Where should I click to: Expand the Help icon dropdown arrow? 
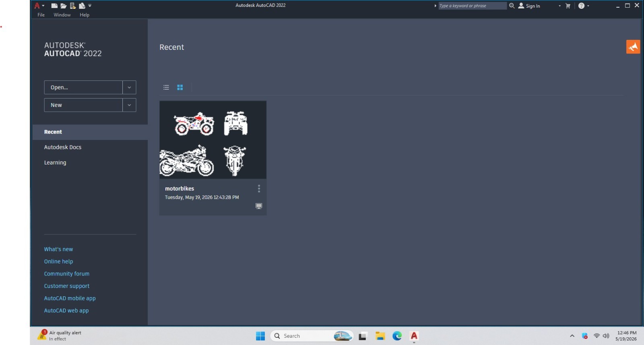(588, 6)
